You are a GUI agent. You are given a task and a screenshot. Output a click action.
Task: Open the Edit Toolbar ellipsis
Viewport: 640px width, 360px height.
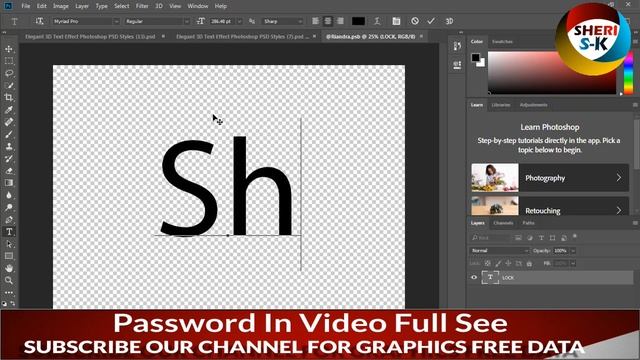(9, 293)
